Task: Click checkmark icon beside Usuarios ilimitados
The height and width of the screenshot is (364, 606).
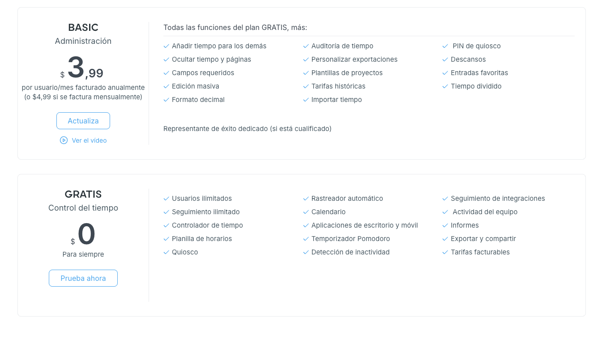Action: click(166, 199)
